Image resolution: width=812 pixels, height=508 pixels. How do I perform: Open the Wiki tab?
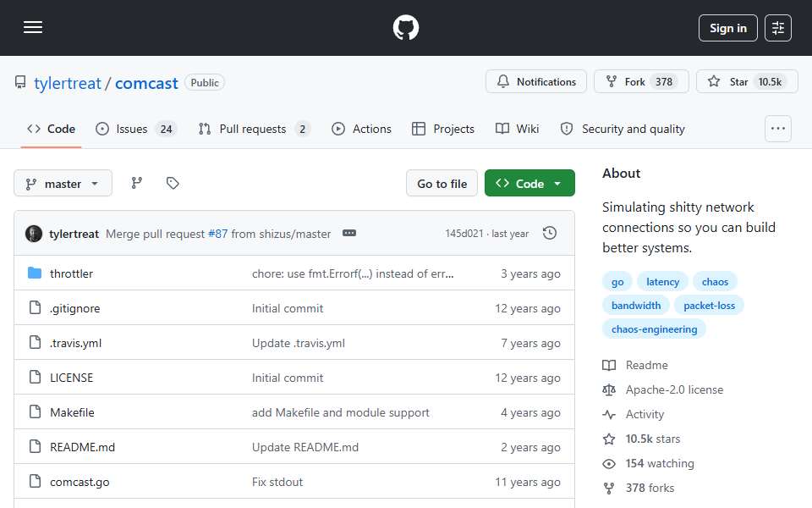click(x=517, y=129)
